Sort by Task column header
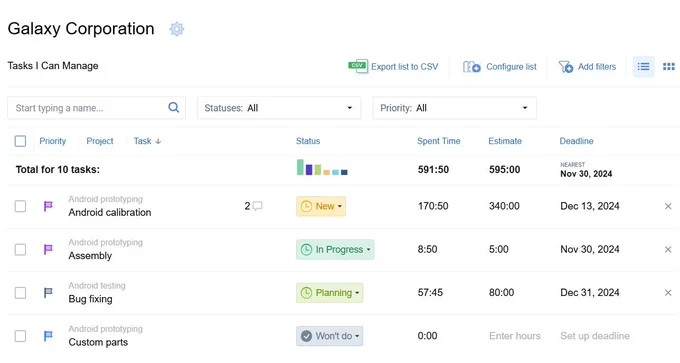The width and height of the screenshot is (680, 363). coord(142,141)
